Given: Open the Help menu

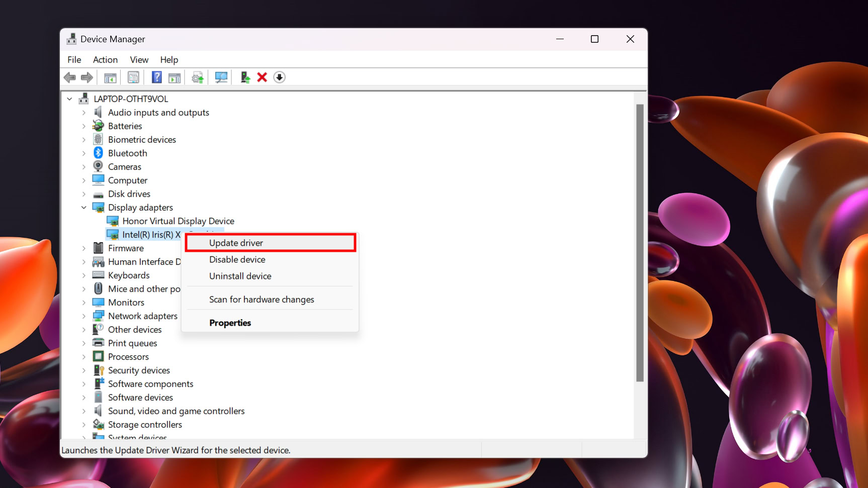Looking at the screenshot, I should tap(169, 60).
